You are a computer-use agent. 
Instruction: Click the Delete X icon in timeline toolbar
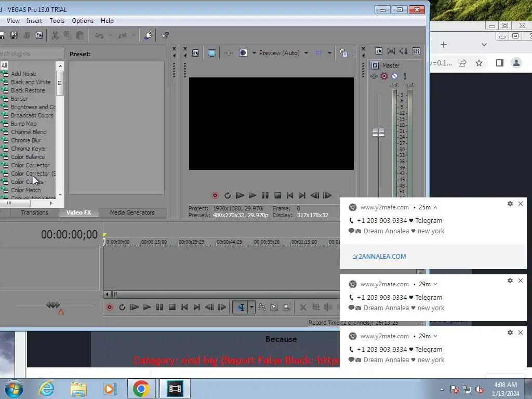click(303, 308)
